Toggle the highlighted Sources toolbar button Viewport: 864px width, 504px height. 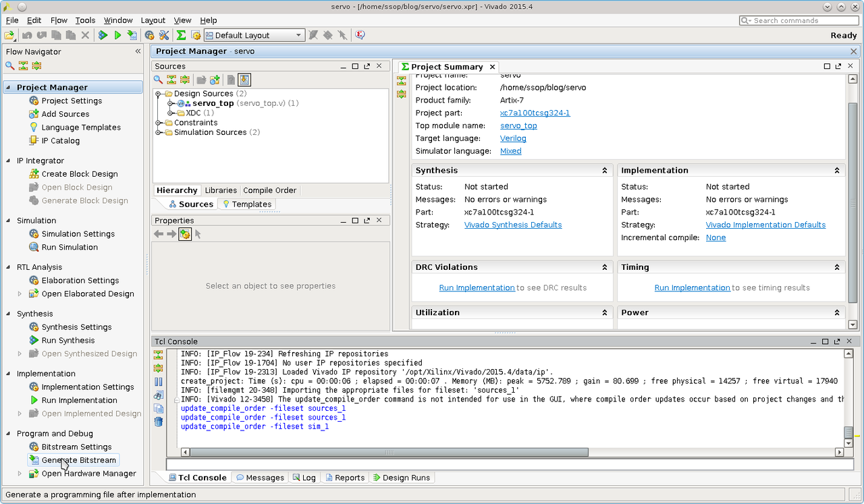tap(244, 80)
